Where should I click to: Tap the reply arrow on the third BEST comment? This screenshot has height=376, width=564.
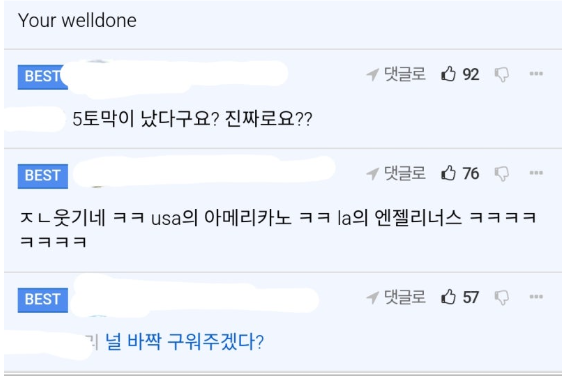[x=372, y=298]
